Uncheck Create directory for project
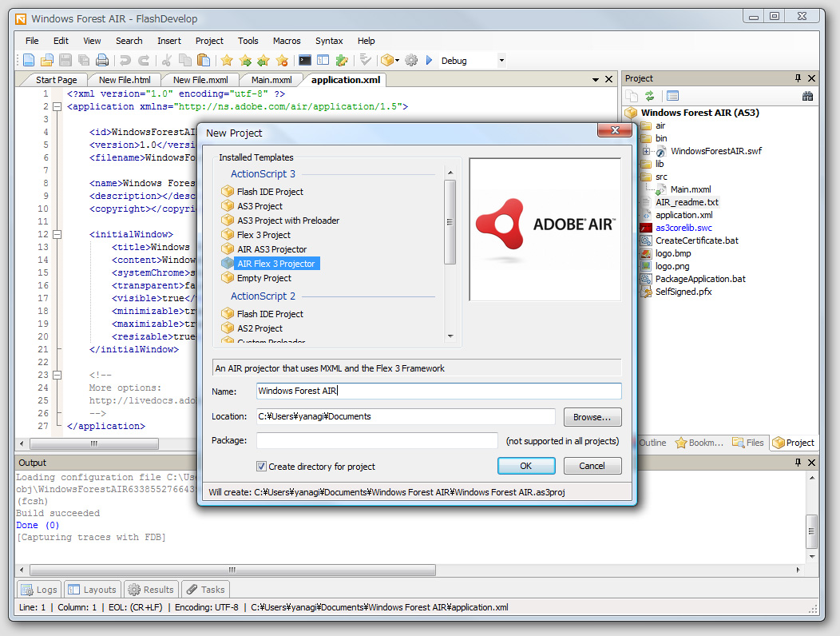The image size is (840, 636). pyautogui.click(x=260, y=467)
